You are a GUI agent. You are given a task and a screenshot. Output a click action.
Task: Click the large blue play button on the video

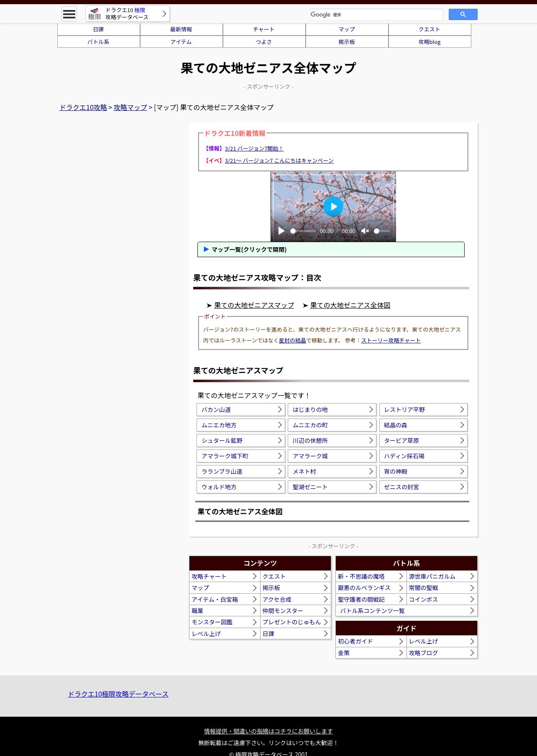(333, 207)
